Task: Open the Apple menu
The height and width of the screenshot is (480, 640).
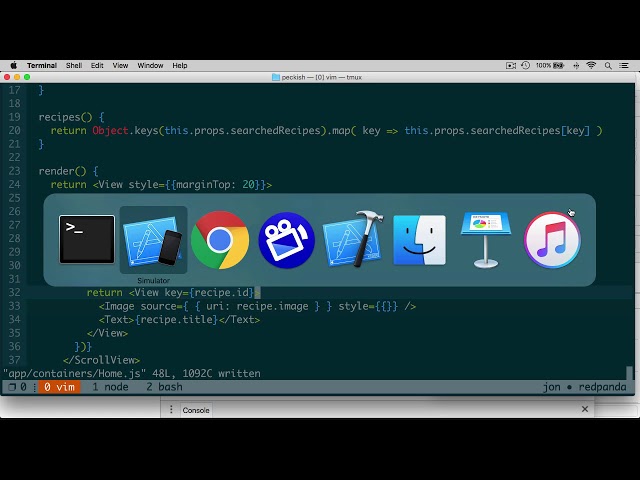Action: 13,65
